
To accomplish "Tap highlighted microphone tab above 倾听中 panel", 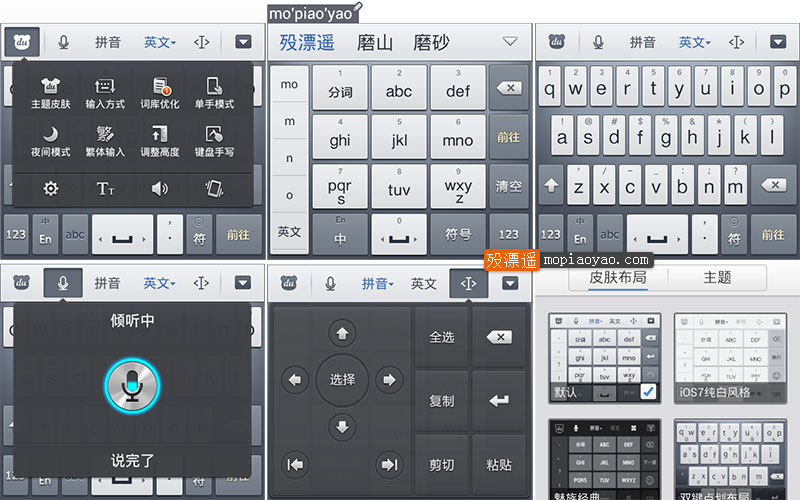I will click(63, 283).
